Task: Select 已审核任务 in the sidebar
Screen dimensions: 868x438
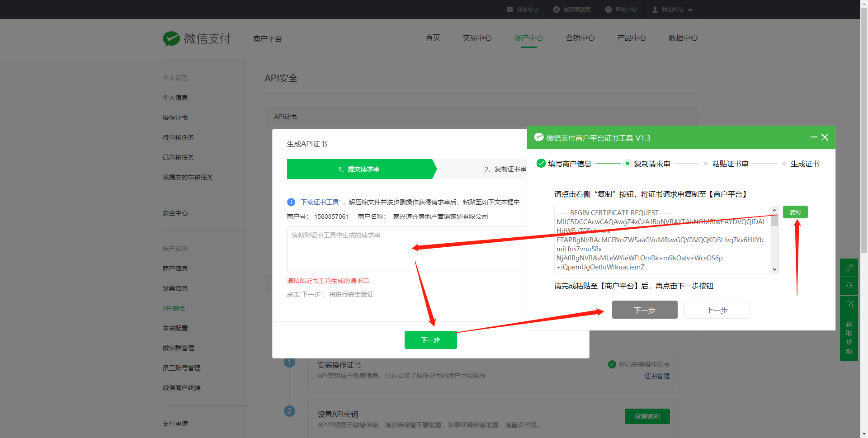Action: 178,157
